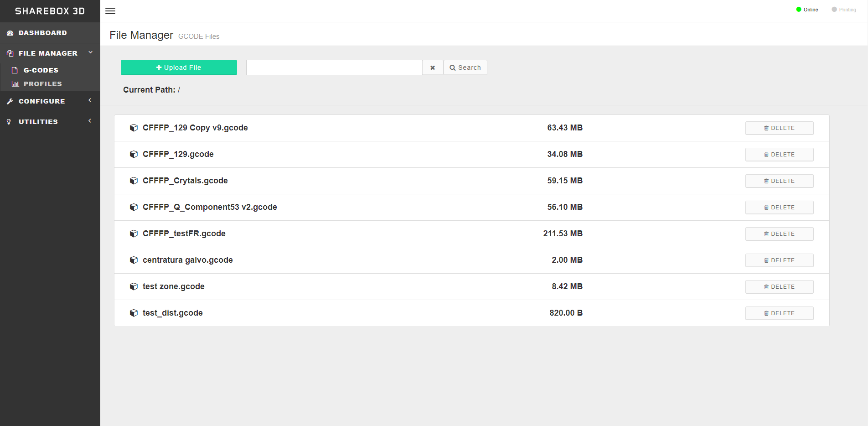The width and height of the screenshot is (868, 426).
Task: Expand the Configure menu chevron
Action: (x=90, y=100)
